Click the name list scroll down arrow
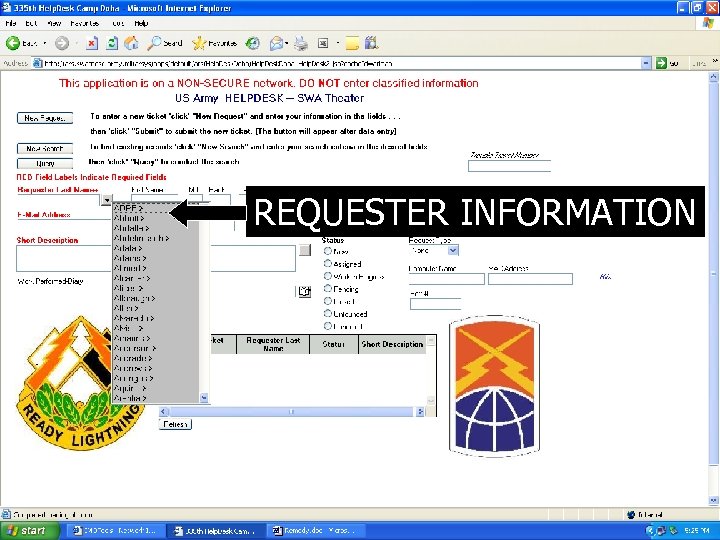This screenshot has width=720, height=540. [x=204, y=398]
